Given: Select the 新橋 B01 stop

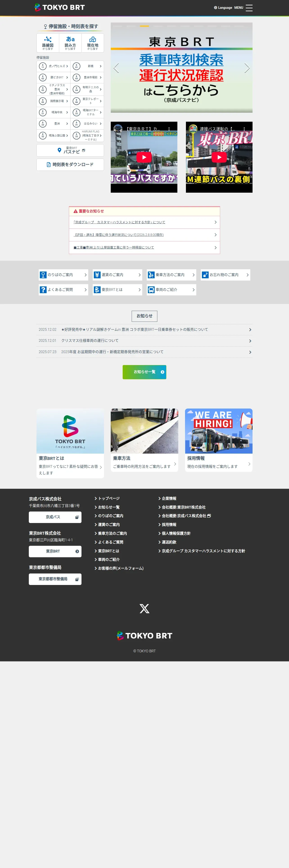Looking at the screenshot, I should coord(87,66).
